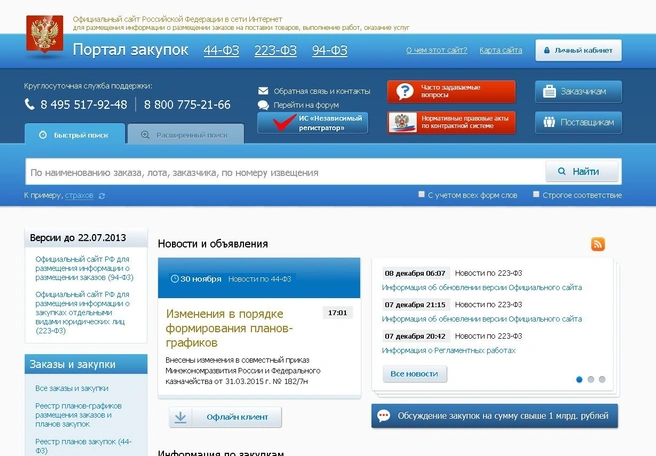Click the red chat bubble discussion icon
Screen dimensions: 656x456
point(384,415)
